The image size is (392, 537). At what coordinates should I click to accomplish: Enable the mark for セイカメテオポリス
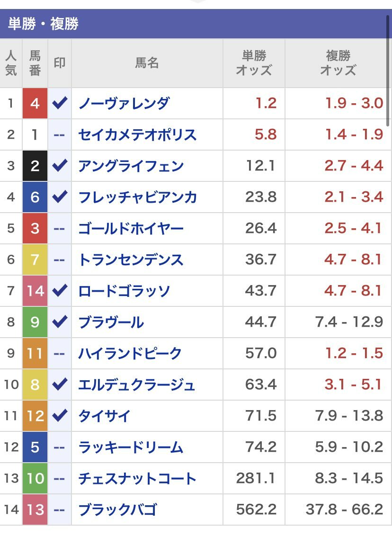(x=59, y=134)
